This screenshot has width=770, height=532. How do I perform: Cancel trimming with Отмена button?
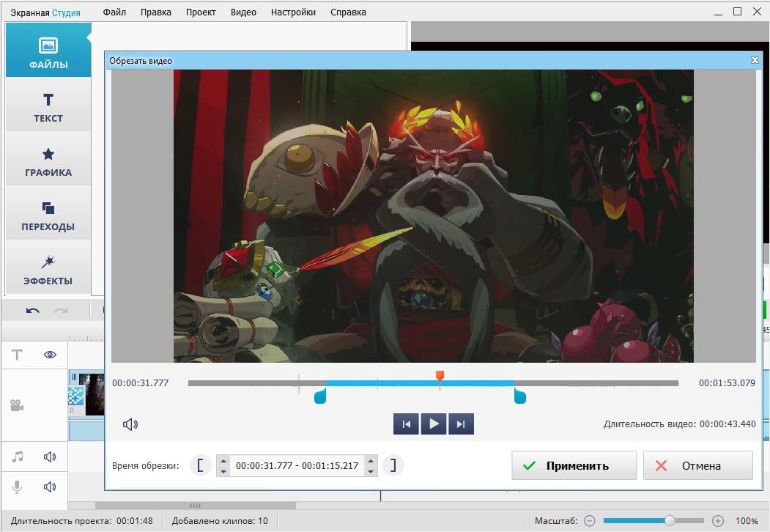(x=697, y=465)
